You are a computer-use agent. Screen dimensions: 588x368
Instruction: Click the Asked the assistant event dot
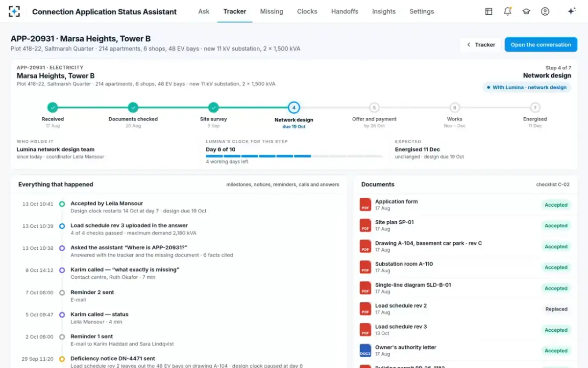tap(62, 248)
